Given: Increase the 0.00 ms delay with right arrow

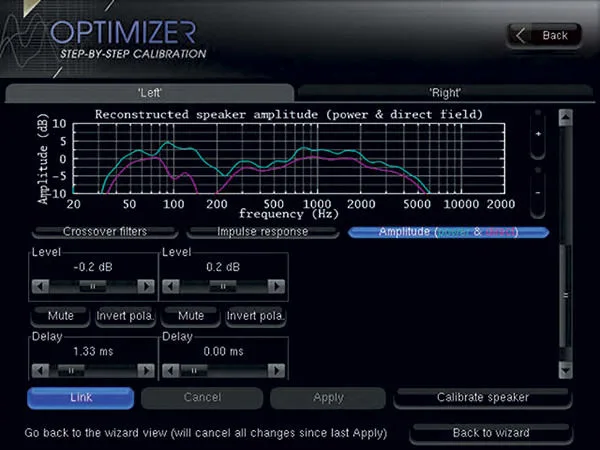Looking at the screenshot, I should pos(276,370).
